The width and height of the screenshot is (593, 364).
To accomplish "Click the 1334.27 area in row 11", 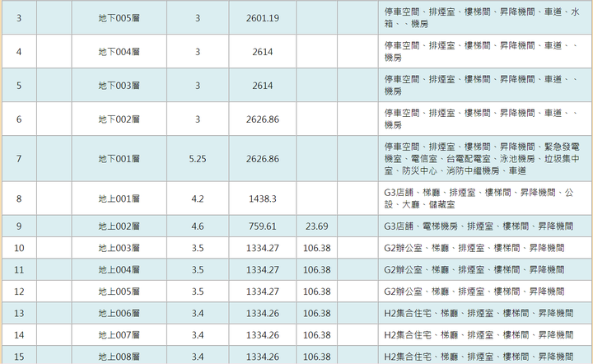I will point(263,270).
